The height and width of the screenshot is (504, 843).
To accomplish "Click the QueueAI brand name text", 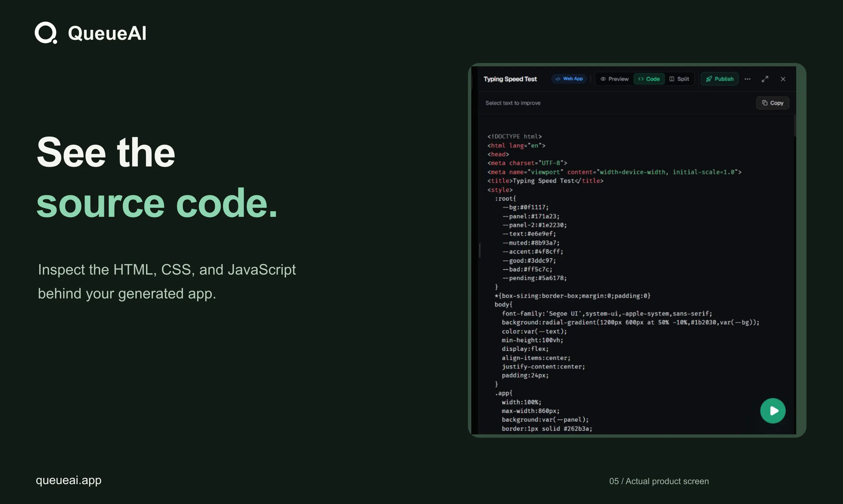I will coord(107,33).
